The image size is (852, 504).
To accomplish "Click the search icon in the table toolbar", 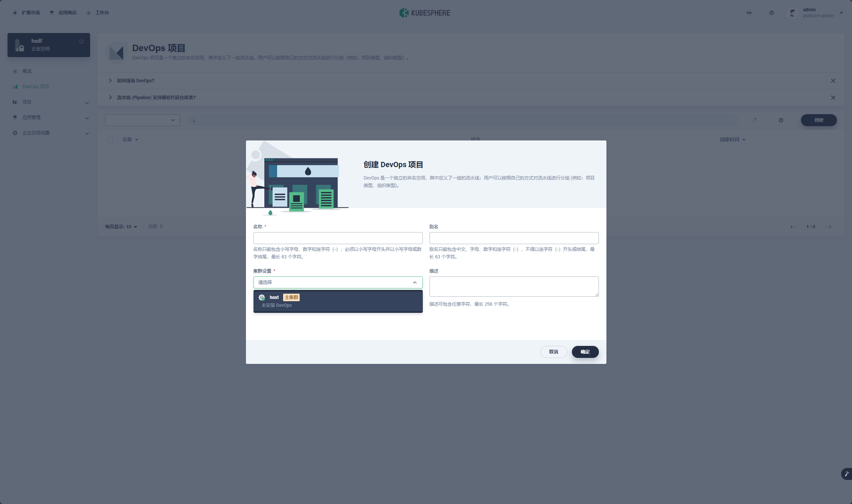I will [x=193, y=120].
